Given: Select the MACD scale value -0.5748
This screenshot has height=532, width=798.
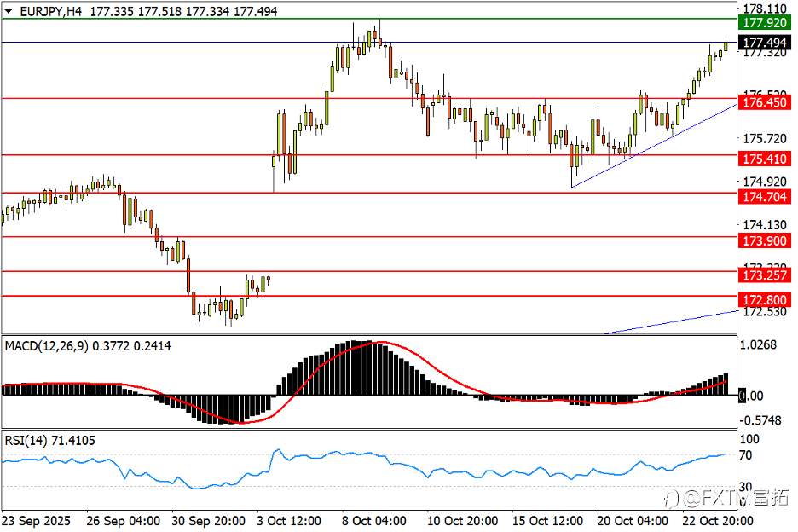Looking at the screenshot, I should (760, 420).
